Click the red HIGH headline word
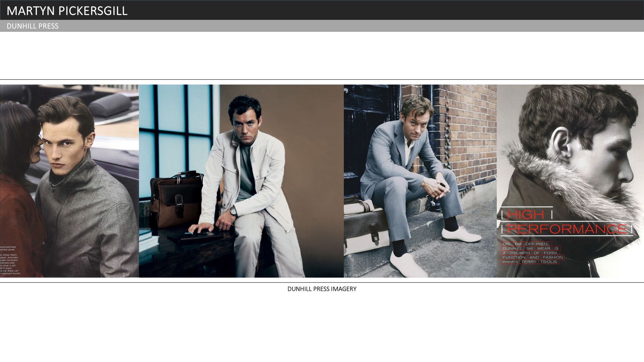644x362 pixels. (x=526, y=215)
